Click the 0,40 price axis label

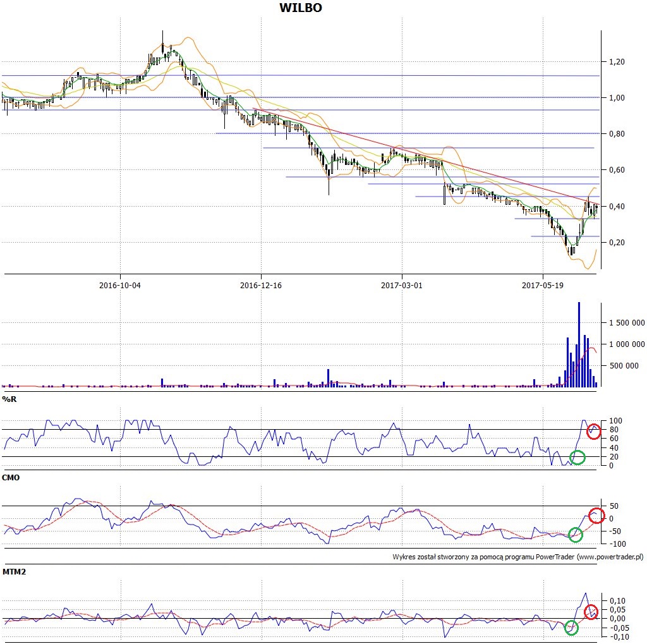[x=617, y=206]
